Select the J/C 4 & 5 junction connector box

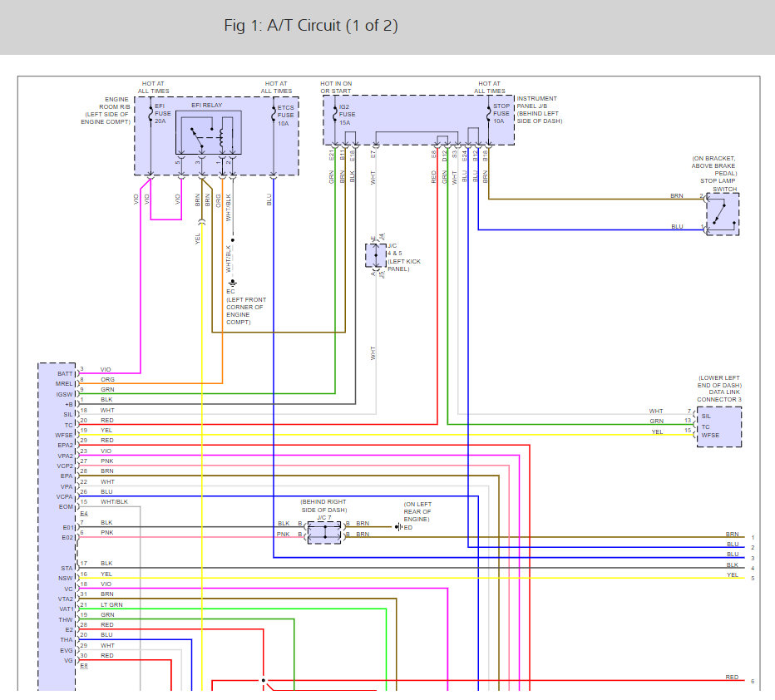(376, 255)
